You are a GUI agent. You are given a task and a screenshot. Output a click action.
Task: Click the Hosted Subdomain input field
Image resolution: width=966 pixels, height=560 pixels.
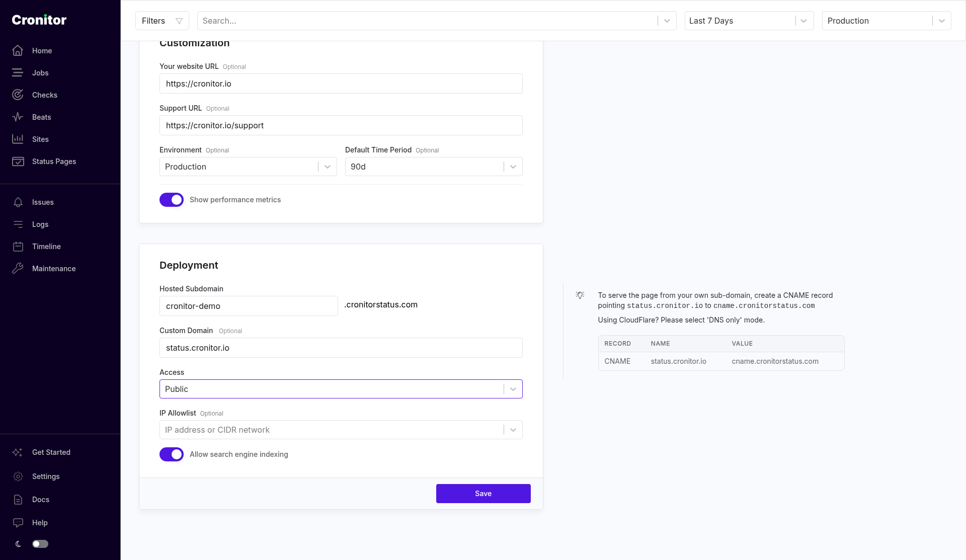click(x=249, y=306)
